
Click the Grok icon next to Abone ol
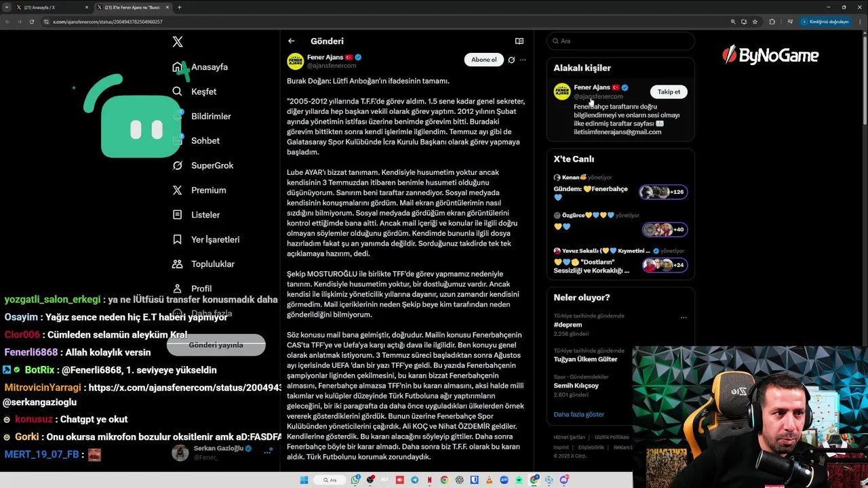click(511, 60)
